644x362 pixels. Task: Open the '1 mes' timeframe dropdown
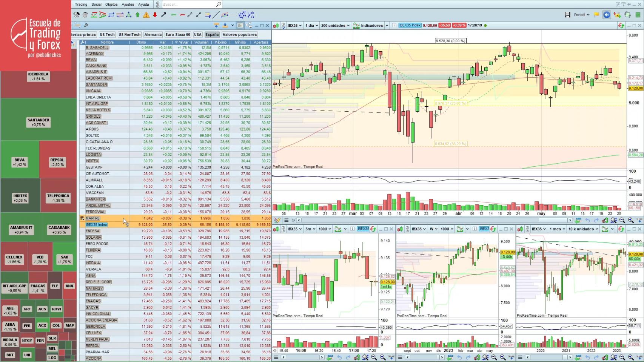557,229
